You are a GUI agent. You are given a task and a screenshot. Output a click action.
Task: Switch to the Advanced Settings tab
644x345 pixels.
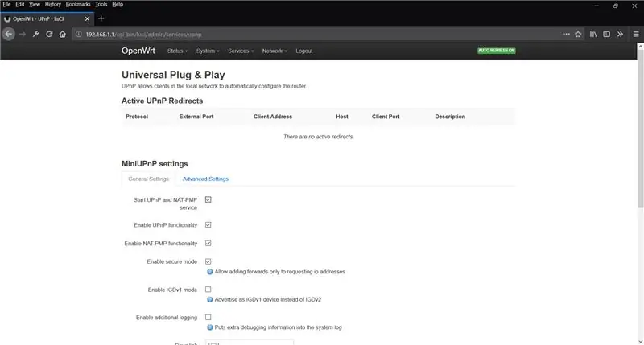(x=205, y=179)
